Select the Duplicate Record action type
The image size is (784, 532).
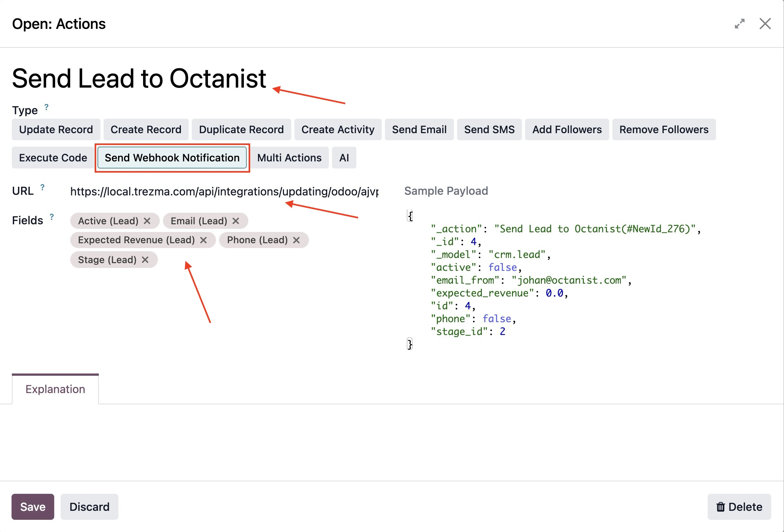coord(242,130)
